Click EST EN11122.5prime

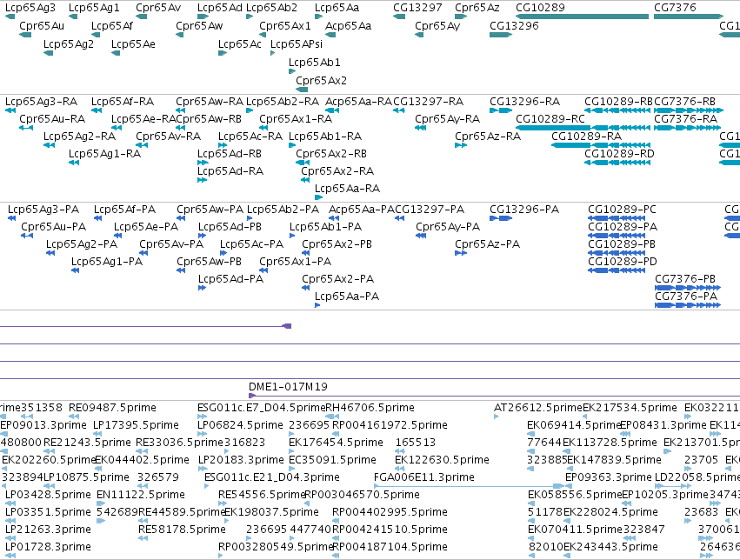(141, 495)
